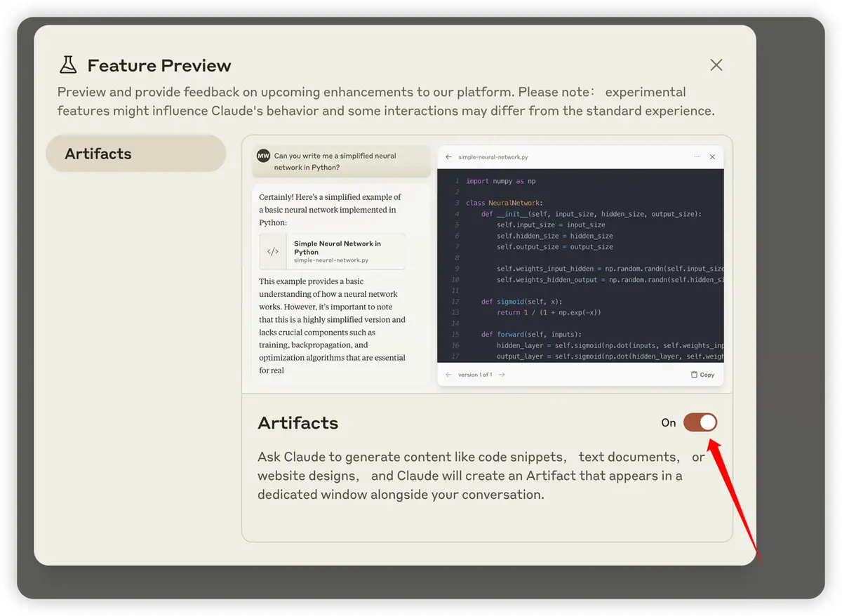Click the "class NeuralNetwork:" code line
The width and height of the screenshot is (842, 616).
tap(504, 203)
